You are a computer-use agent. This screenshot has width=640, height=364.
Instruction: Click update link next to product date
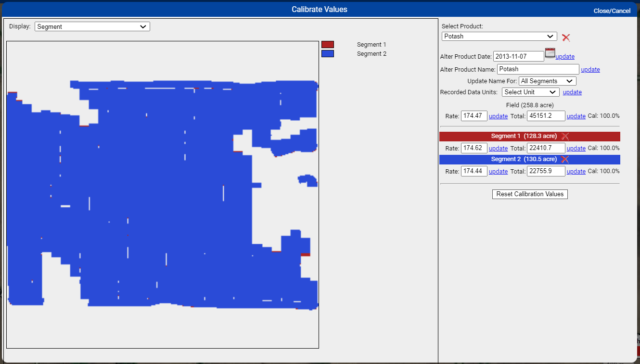tap(565, 57)
